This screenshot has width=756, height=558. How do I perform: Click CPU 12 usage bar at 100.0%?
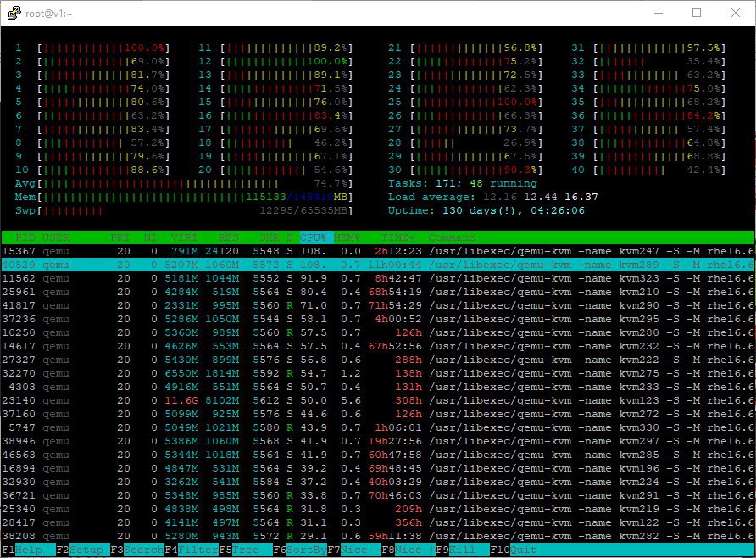(286, 61)
